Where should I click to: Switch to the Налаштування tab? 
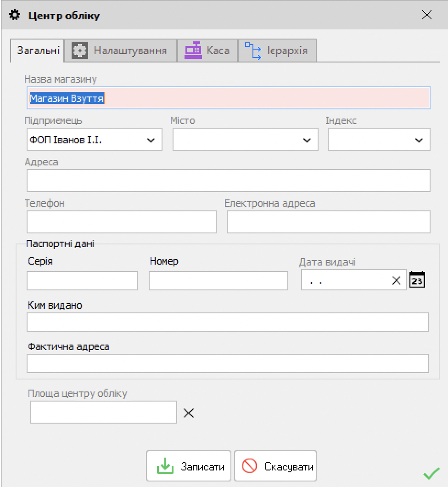click(x=120, y=51)
